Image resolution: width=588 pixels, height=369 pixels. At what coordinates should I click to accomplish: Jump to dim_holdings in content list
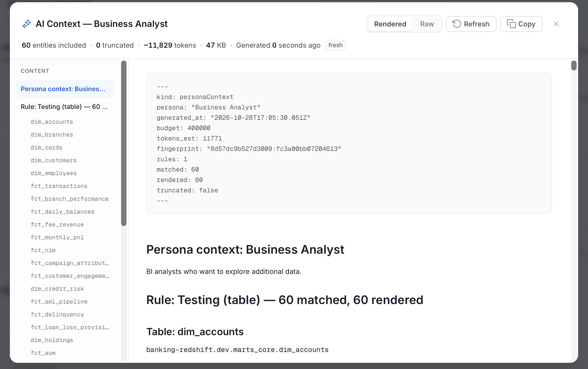(x=52, y=340)
